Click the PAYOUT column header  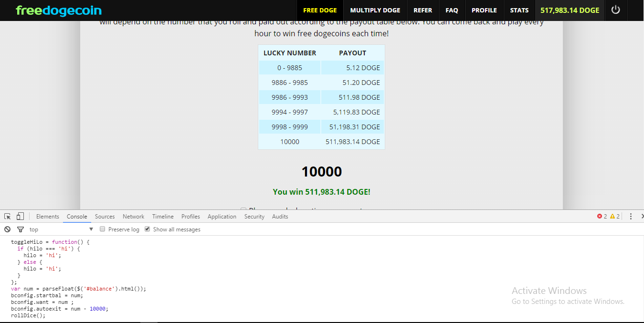pos(352,53)
